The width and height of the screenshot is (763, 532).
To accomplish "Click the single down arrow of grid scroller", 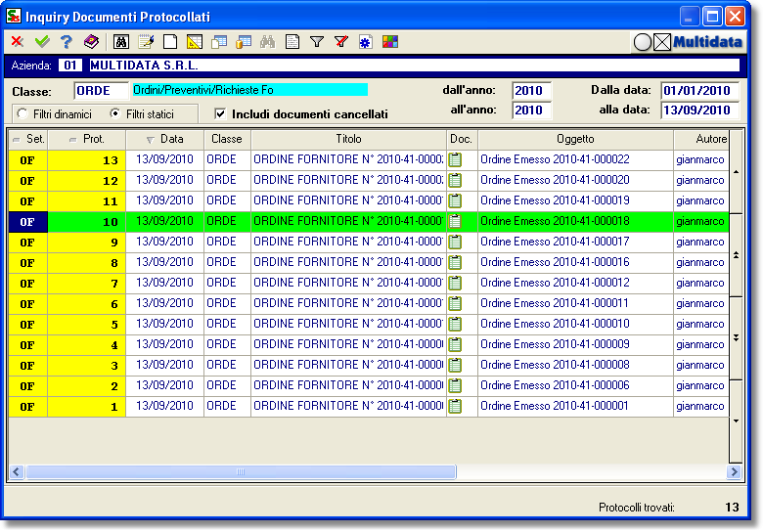I will click(x=736, y=421).
